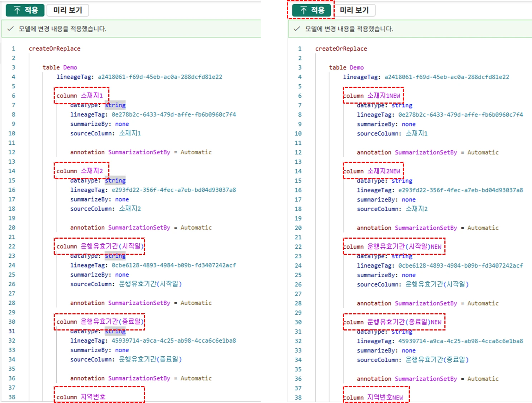Click column name 운행유효기간(종료일)NEW

404,322
